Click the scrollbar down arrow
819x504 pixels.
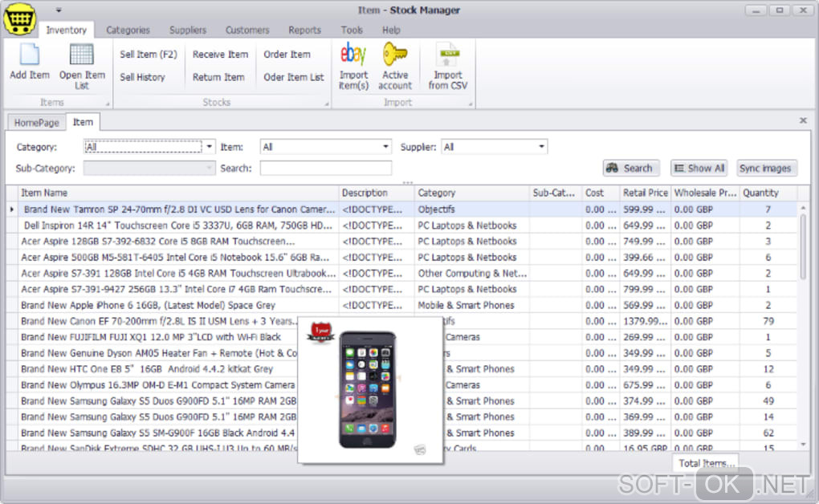[803, 445]
